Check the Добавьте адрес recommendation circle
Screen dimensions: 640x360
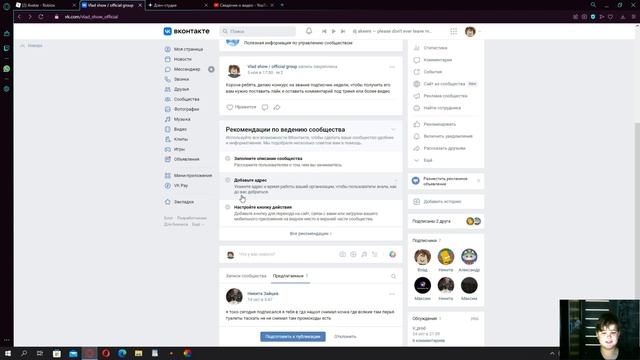click(228, 180)
